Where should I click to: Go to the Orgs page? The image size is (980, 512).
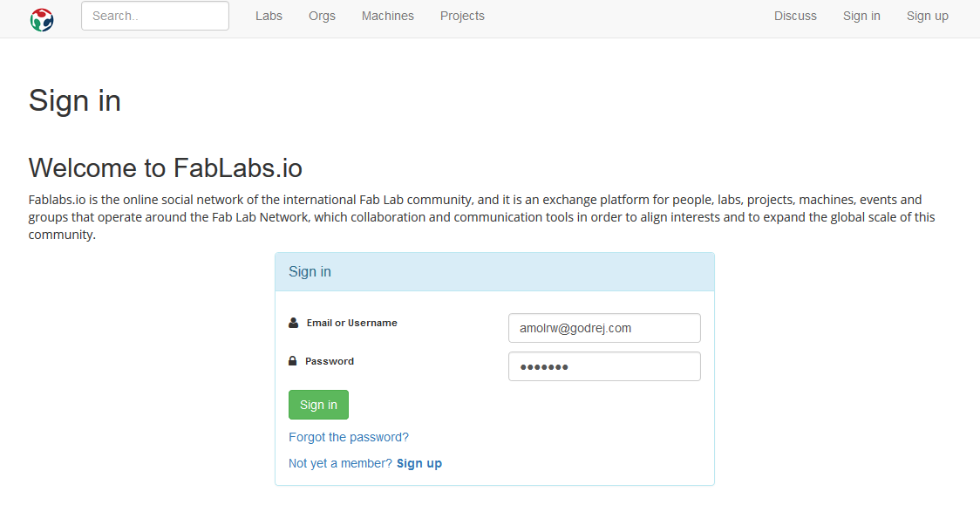(x=322, y=16)
